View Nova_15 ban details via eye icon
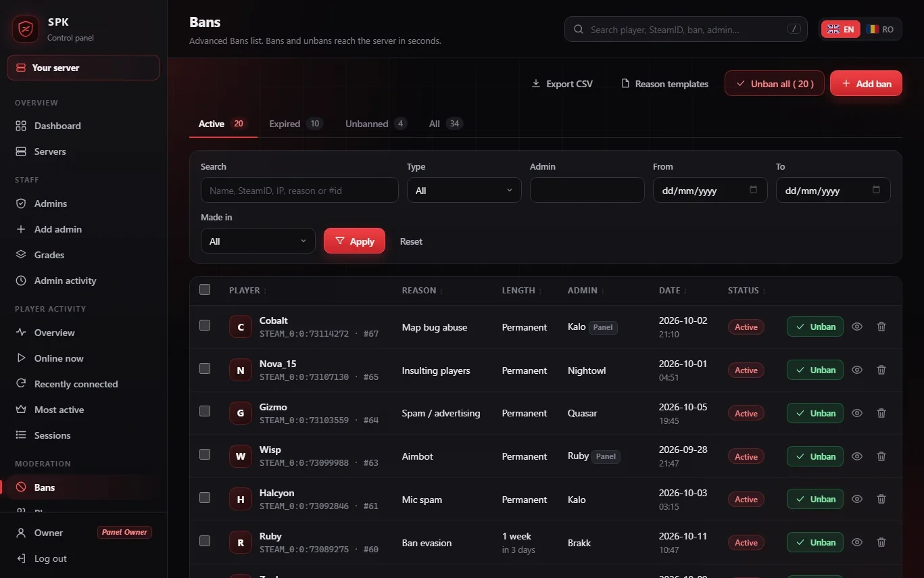 (857, 370)
